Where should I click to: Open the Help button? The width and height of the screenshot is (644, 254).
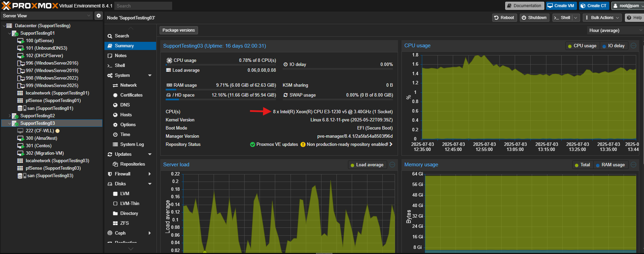[x=634, y=18]
